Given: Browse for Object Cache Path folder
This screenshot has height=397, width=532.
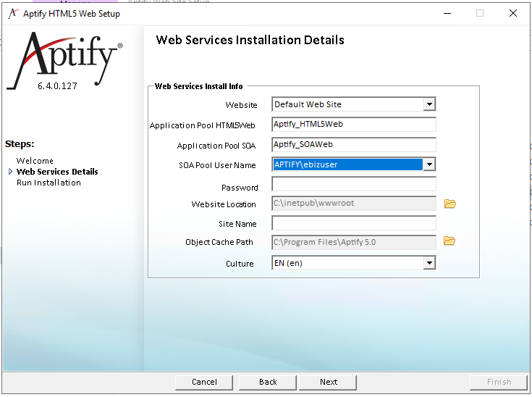Looking at the screenshot, I should [x=449, y=241].
